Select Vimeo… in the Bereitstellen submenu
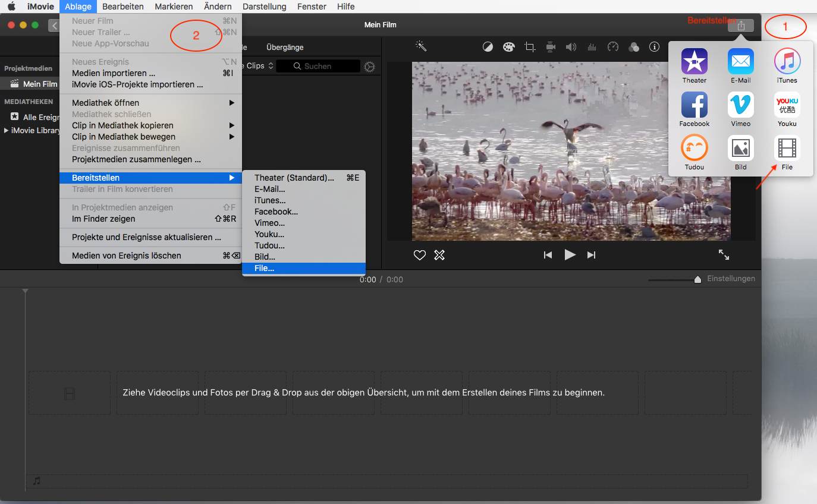This screenshot has height=504, width=817. tap(304, 223)
